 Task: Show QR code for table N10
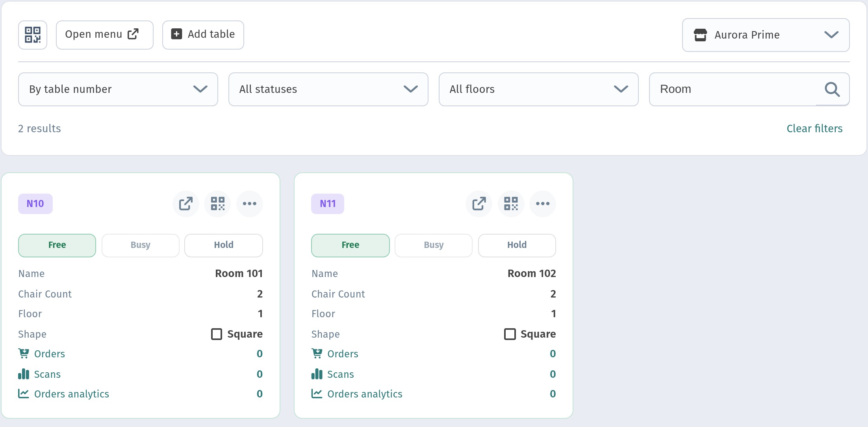[x=217, y=204]
